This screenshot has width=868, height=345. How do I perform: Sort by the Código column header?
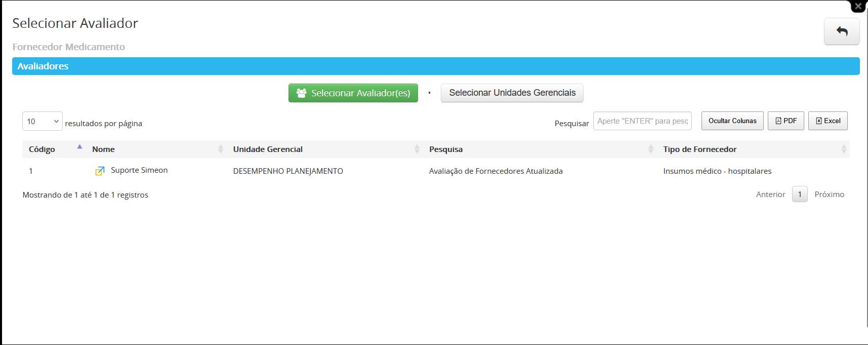point(42,149)
